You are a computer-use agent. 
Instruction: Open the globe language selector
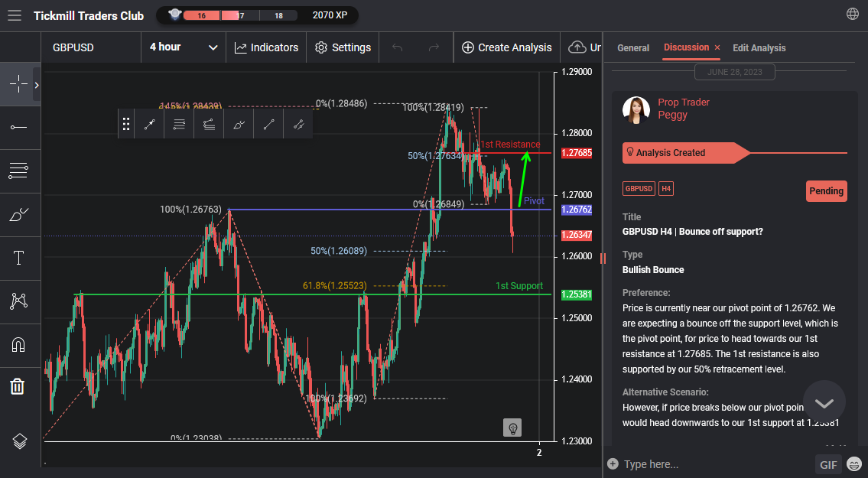853,15
